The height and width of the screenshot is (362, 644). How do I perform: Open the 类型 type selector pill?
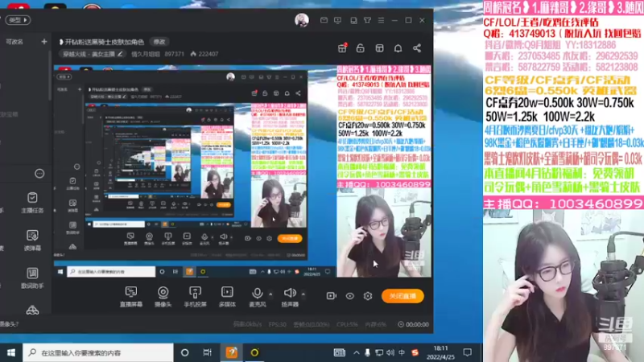[18, 19]
